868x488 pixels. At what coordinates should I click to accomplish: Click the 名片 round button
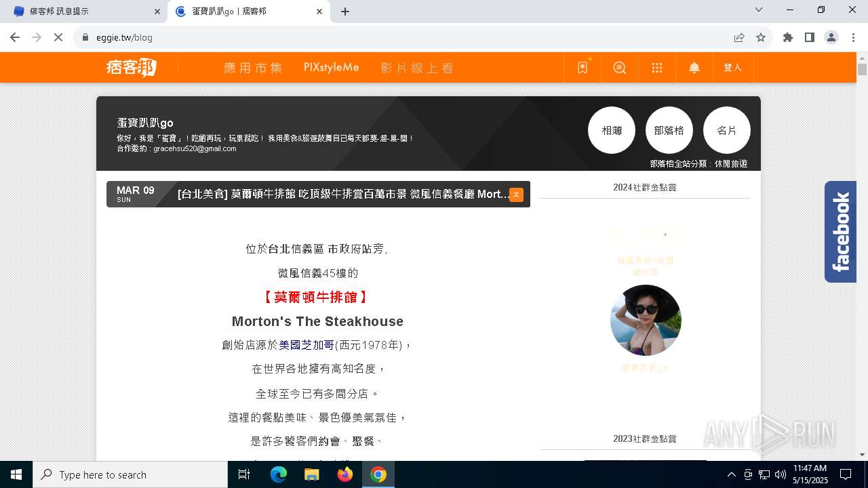[727, 130]
